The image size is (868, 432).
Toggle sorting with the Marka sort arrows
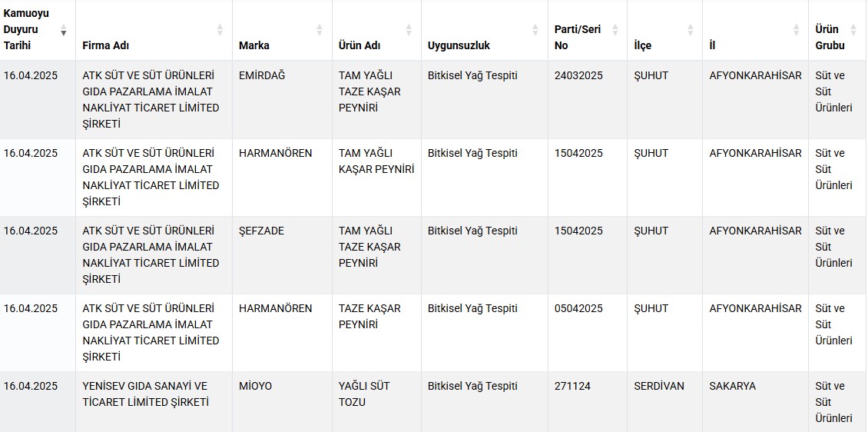[320, 30]
